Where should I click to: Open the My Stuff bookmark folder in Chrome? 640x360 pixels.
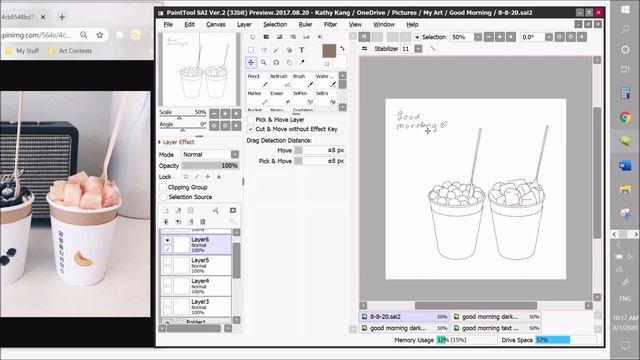coord(22,51)
